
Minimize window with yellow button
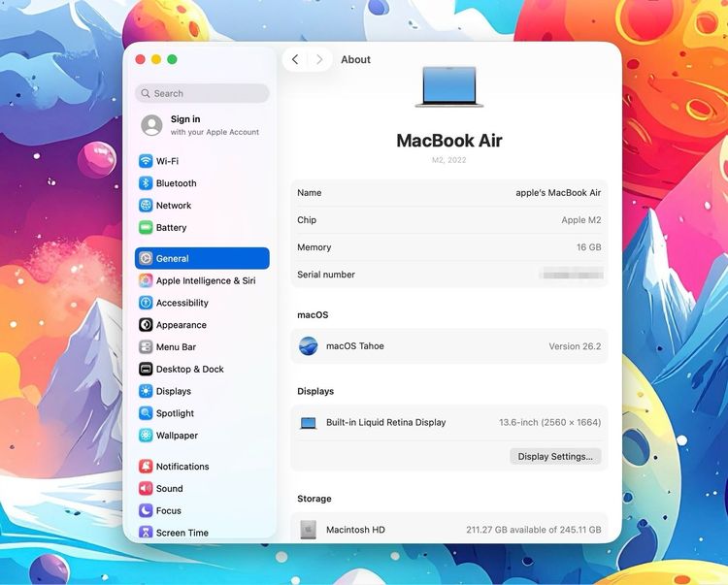(156, 59)
